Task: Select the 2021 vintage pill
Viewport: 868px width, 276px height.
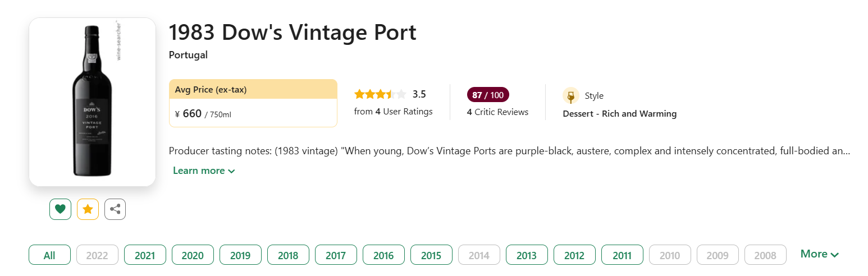Action: (145, 255)
